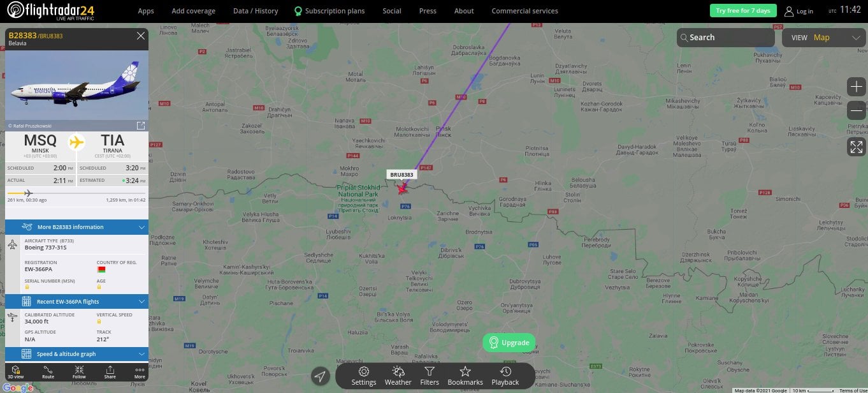Open the Playback history icon

[505, 371]
